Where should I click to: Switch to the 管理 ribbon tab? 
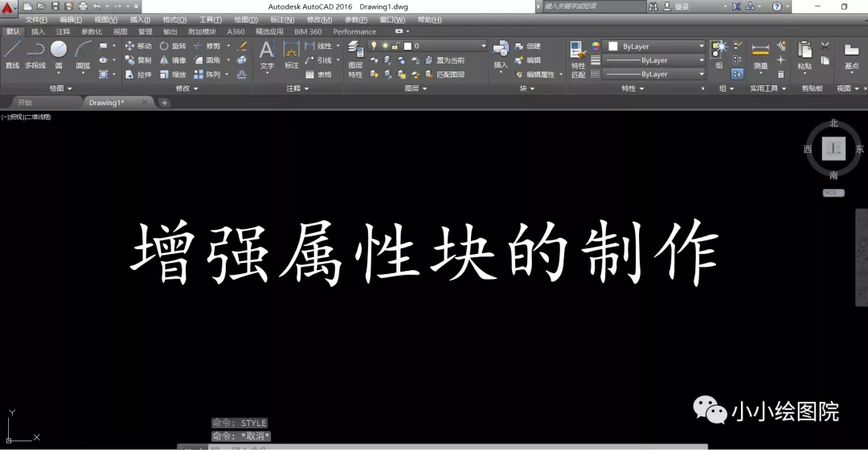(x=145, y=31)
